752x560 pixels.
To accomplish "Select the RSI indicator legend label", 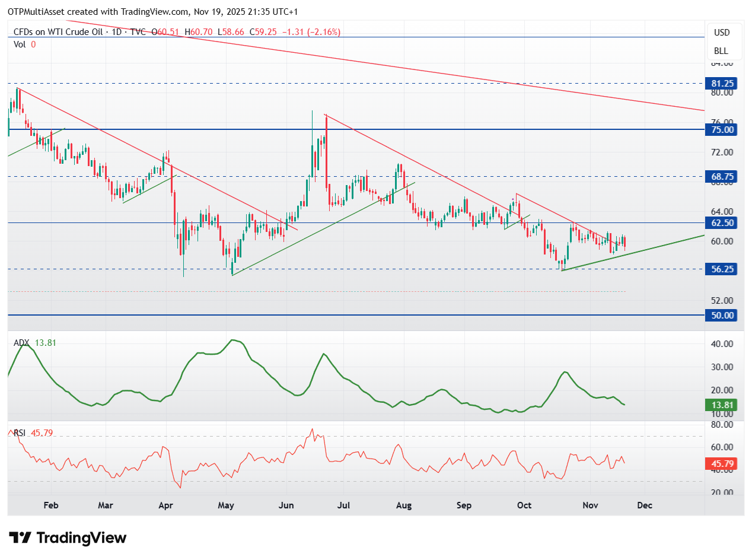I will [20, 433].
